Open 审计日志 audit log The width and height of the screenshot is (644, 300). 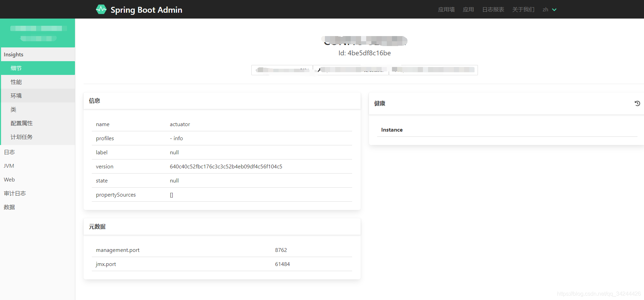37,193
